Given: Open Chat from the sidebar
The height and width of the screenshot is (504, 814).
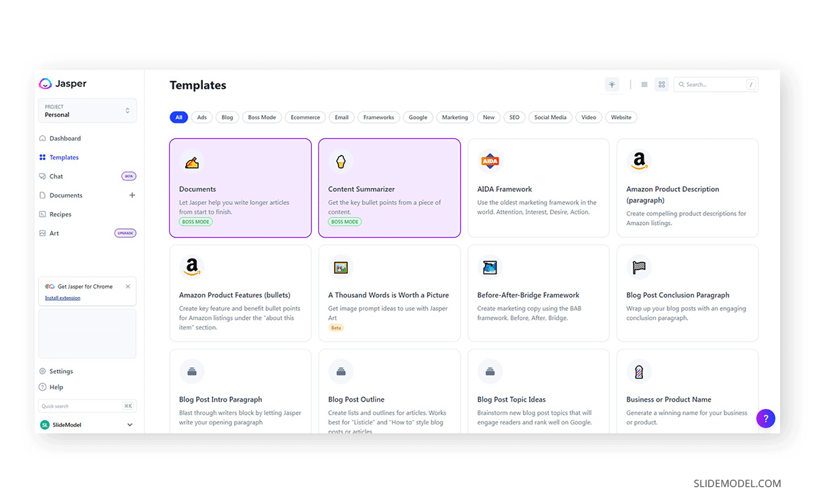Looking at the screenshot, I should point(56,176).
